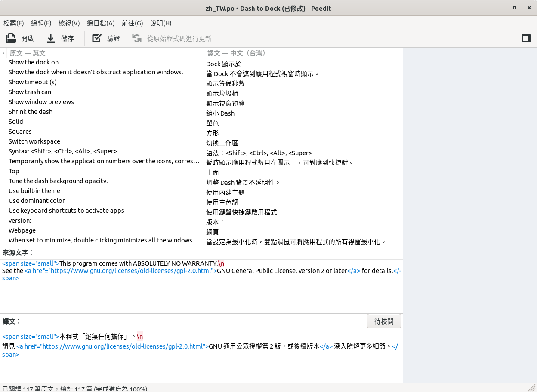Viewport: 537px width, 392px height.
Task: Open the 編目檔(A) menu
Action: coord(101,23)
